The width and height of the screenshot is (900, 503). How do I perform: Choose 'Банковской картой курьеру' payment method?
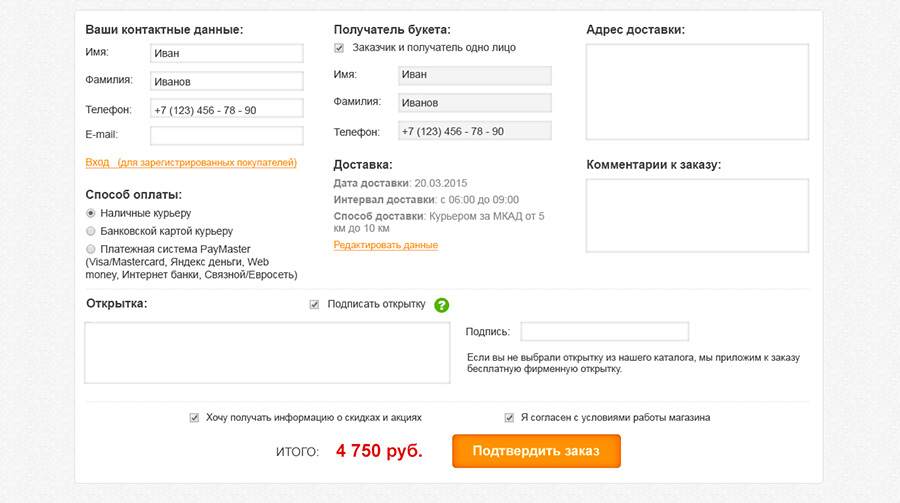coord(91,231)
